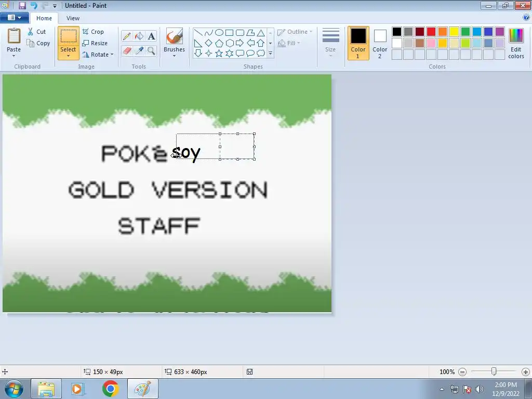Set Color 2 as active color
This screenshot has width=532, height=399.
[x=380, y=43]
